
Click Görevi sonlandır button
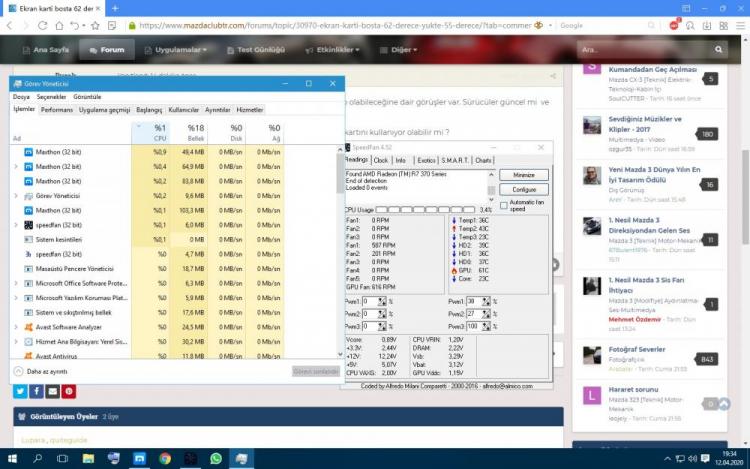click(x=316, y=371)
